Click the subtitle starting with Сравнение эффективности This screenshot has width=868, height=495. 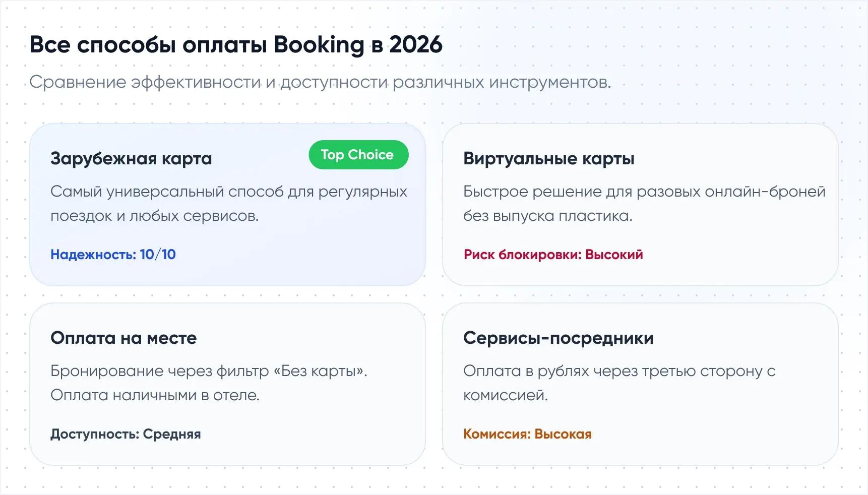click(x=320, y=82)
